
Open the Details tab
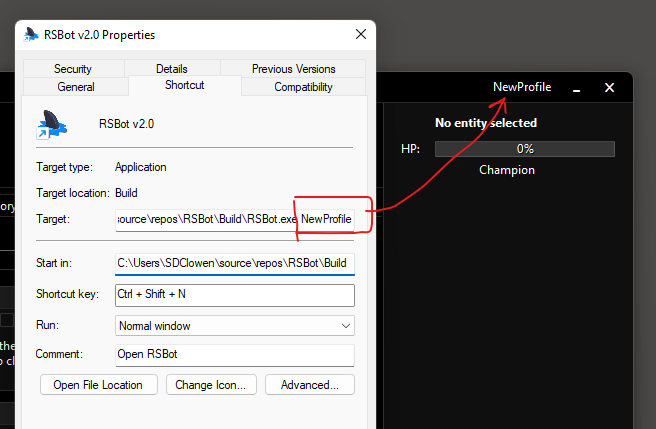point(172,69)
